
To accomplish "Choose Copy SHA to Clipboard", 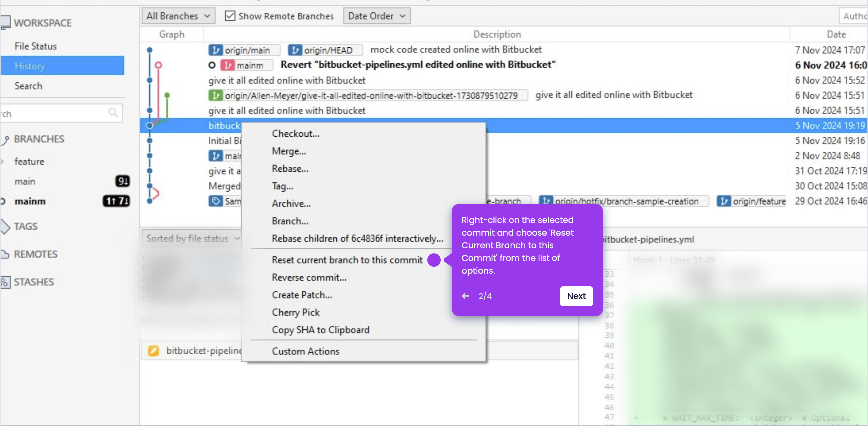I will (x=320, y=330).
